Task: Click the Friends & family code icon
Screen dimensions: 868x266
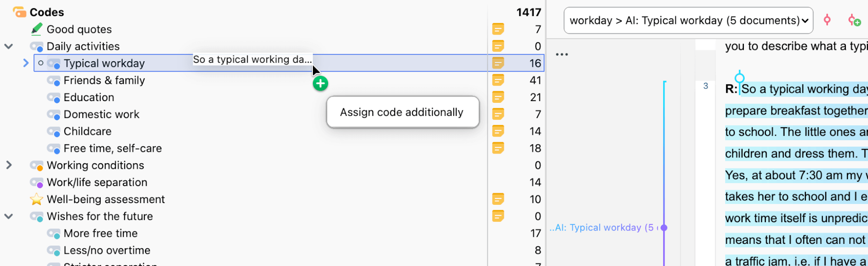Action: pos(53,80)
